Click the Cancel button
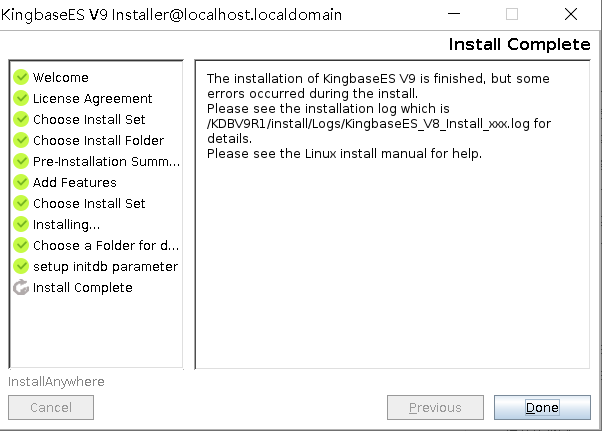Viewport: 602px width, 431px height. [x=51, y=407]
